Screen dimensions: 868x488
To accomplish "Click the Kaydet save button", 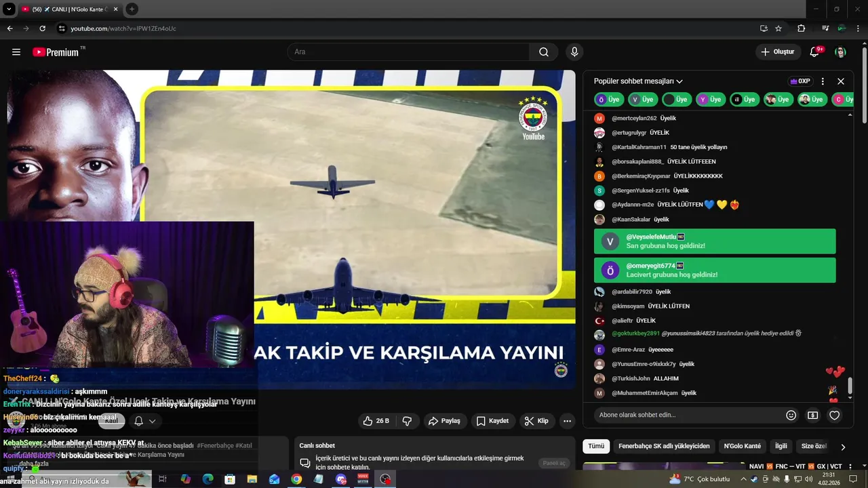I will [x=492, y=421].
